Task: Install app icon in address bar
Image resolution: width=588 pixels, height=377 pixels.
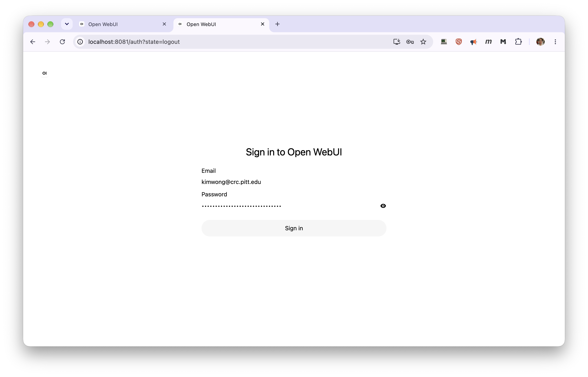Action: [397, 42]
